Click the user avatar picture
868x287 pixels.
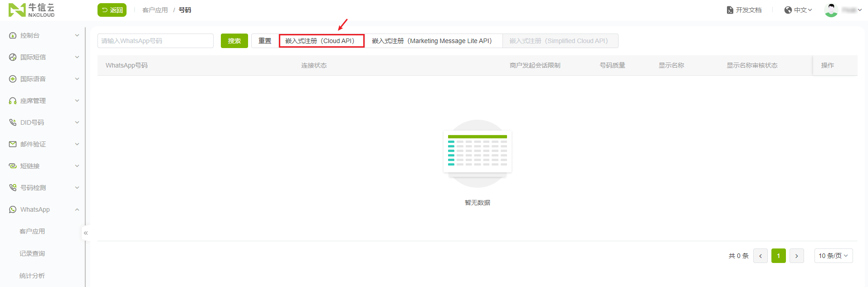click(831, 10)
